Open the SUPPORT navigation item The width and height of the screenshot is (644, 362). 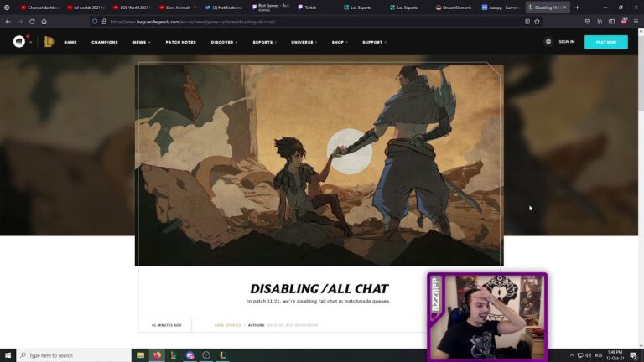pyautogui.click(x=374, y=42)
